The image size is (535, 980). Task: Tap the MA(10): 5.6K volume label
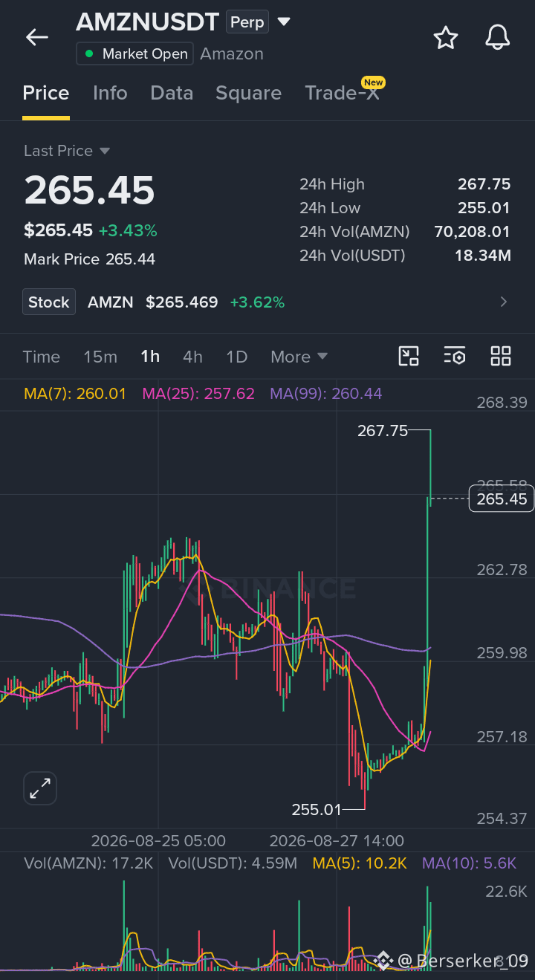(x=469, y=863)
